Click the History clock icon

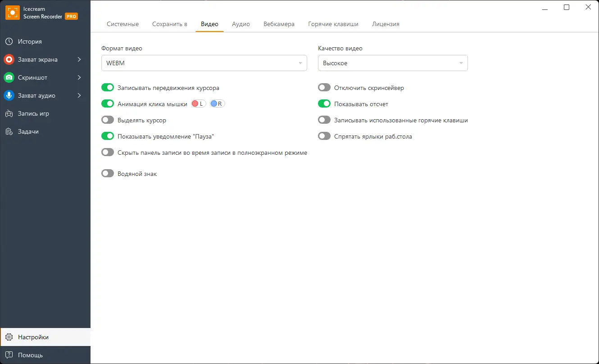coord(9,41)
